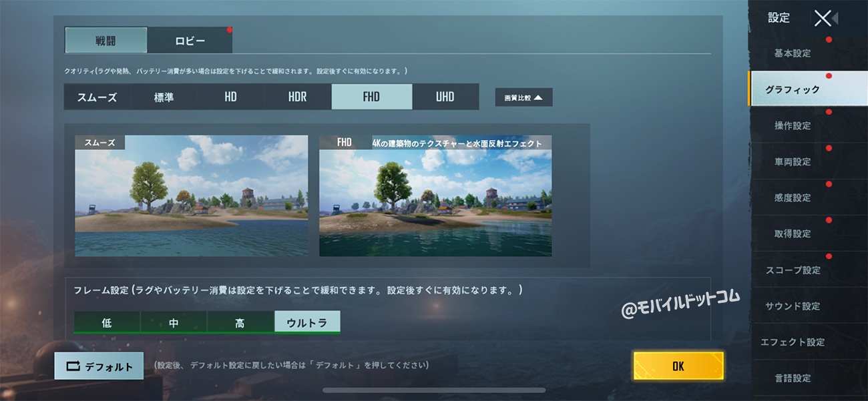This screenshot has height=401, width=868.
Task: Select UHD graphics quality
Action: [x=445, y=97]
